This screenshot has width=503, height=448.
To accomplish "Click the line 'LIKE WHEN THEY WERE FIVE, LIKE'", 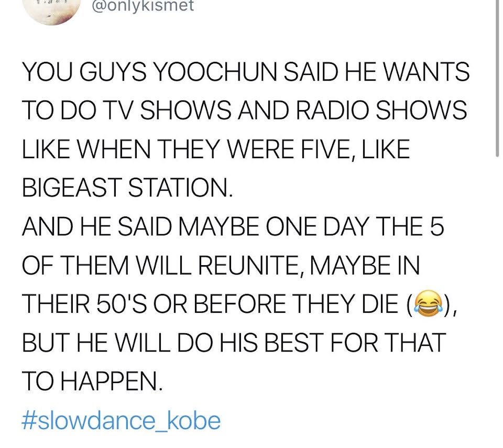I will click(216, 149).
